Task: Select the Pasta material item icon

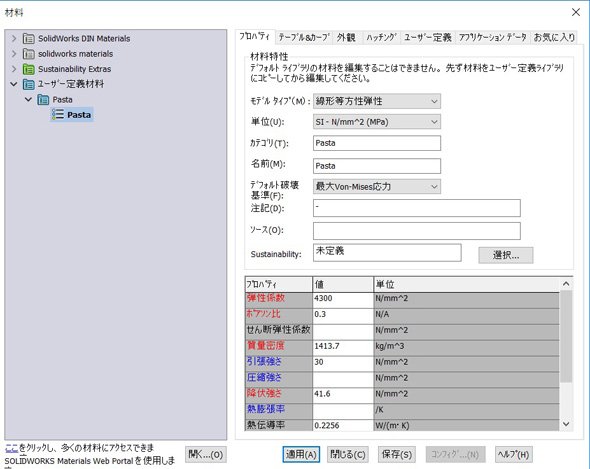Action: 58,114
